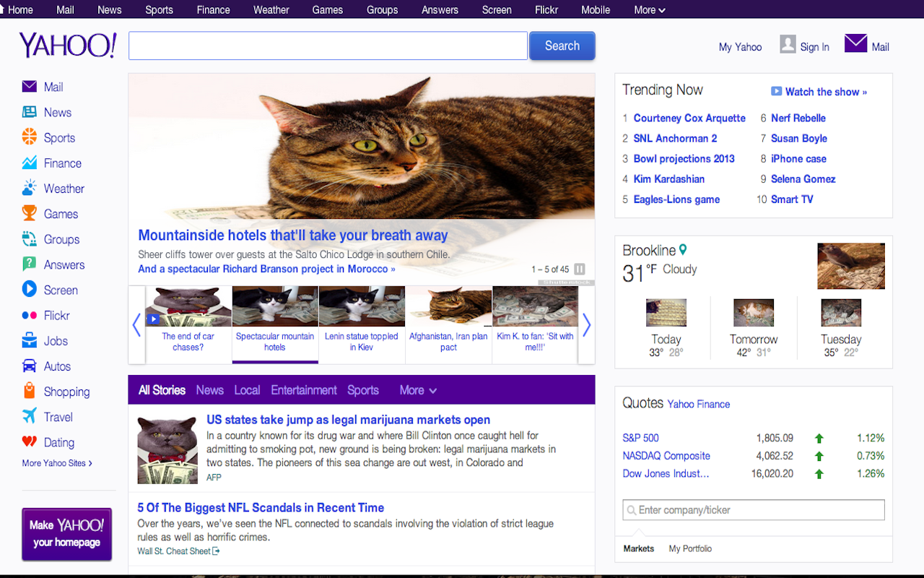The width and height of the screenshot is (924, 578).
Task: Open the Biggest NFL Scandals headline
Action: [x=261, y=508]
